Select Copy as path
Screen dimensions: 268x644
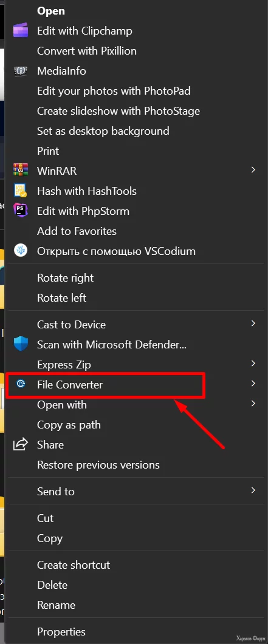pyautogui.click(x=69, y=425)
